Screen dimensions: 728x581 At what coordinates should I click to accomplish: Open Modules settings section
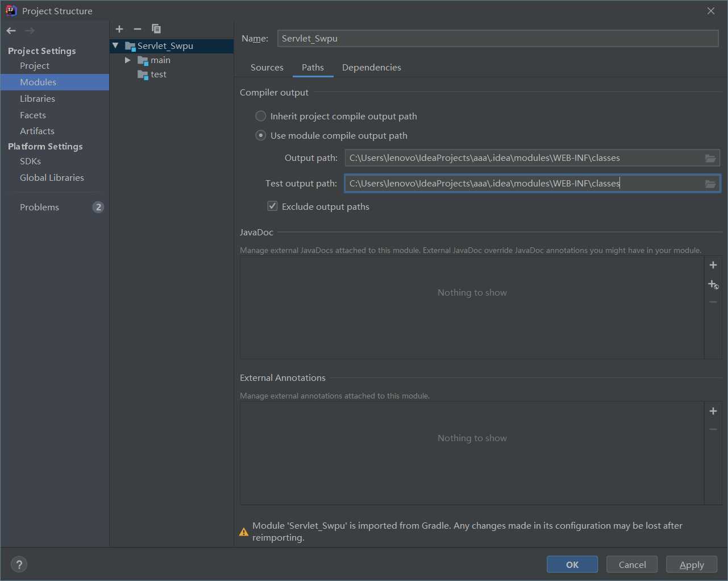click(x=55, y=82)
